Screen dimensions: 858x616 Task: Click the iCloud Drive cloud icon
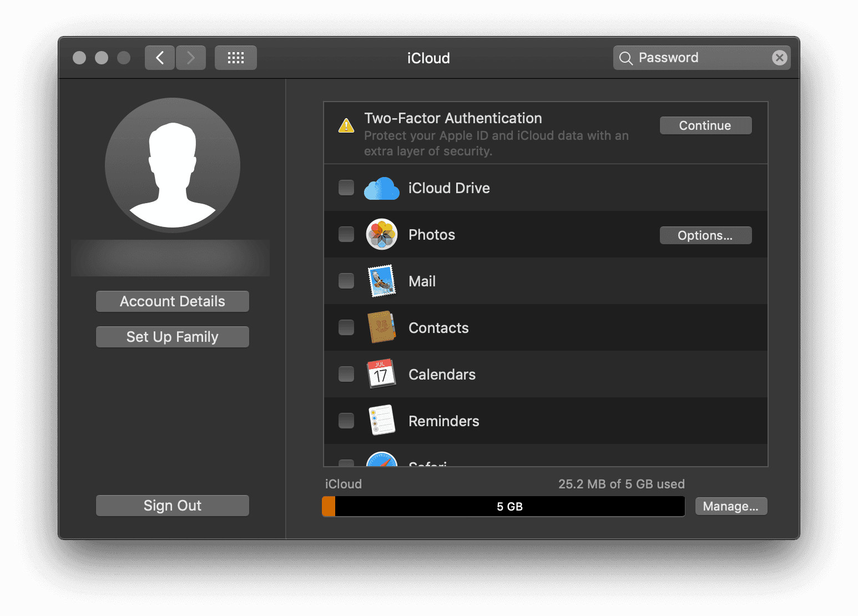tap(381, 189)
